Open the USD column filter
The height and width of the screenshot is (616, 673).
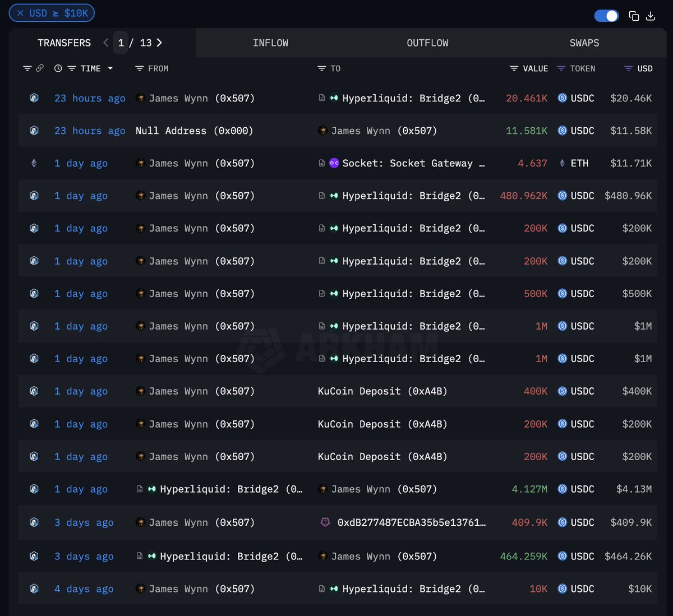coord(628,68)
